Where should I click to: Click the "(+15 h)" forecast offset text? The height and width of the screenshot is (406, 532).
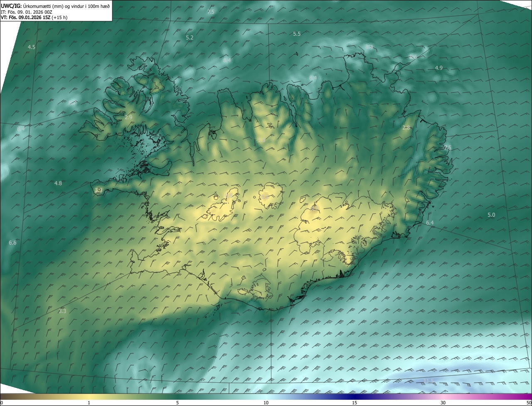pos(59,17)
